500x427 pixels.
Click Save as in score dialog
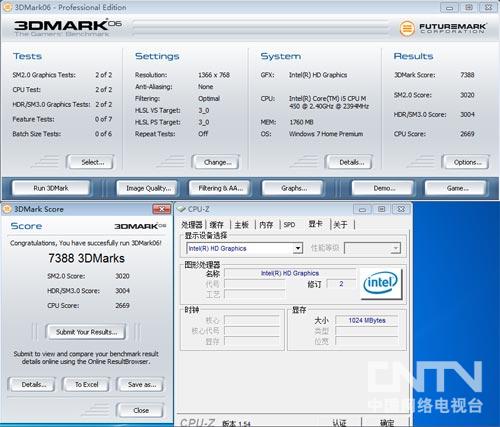pyautogui.click(x=141, y=385)
